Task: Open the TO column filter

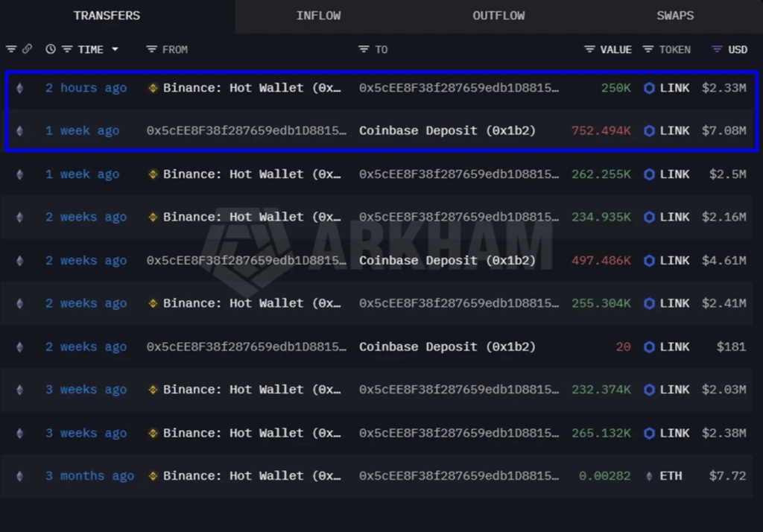Action: pos(364,49)
